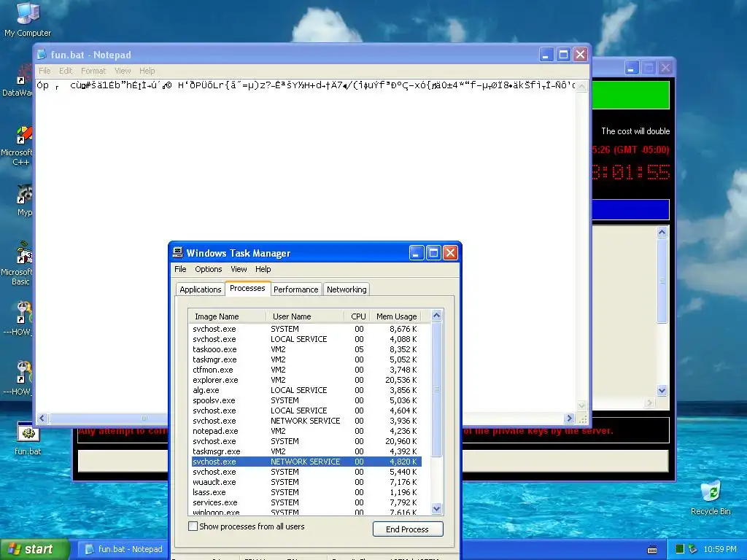The height and width of the screenshot is (560, 747).
Task: Click the Notepad garbled text line
Action: (306, 85)
